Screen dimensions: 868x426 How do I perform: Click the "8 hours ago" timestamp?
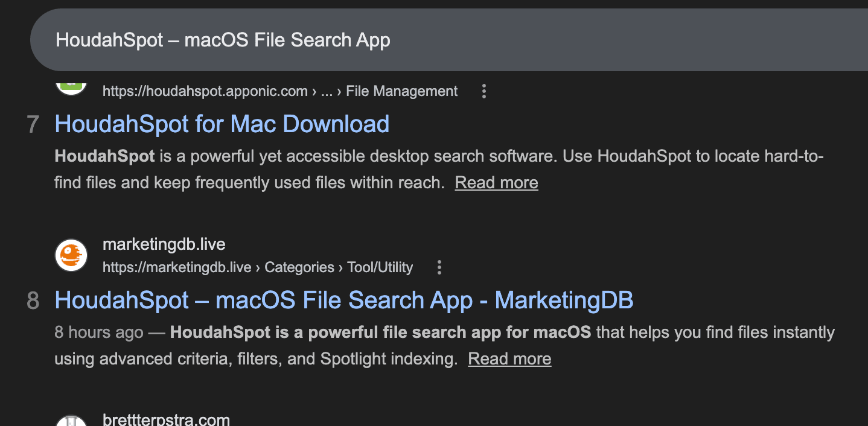(98, 332)
